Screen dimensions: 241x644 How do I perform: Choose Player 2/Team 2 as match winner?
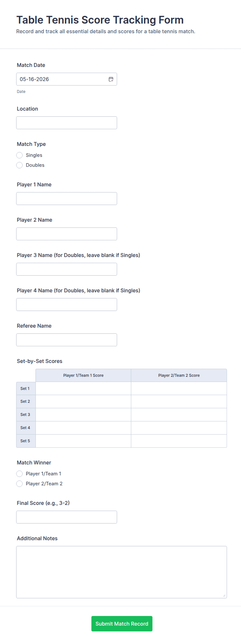pyautogui.click(x=19, y=484)
